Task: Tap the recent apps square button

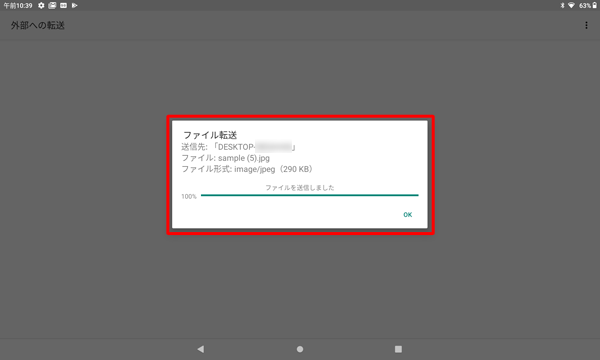Action: pyautogui.click(x=398, y=349)
